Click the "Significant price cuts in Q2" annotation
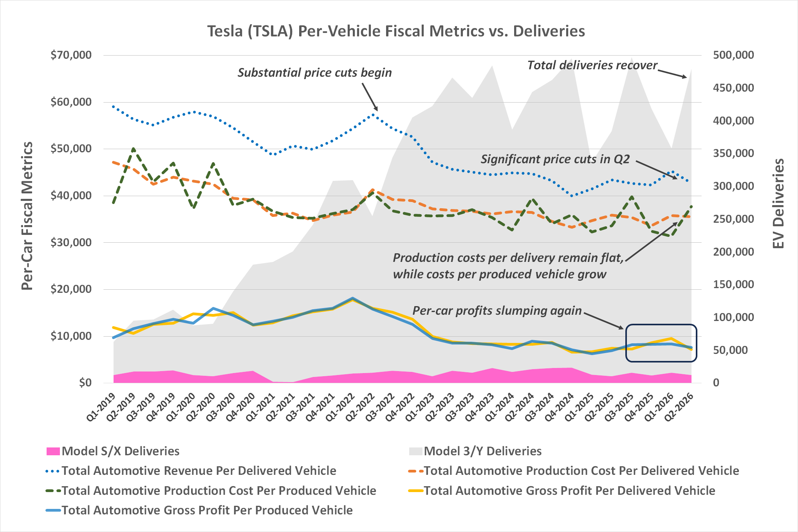 pos(555,159)
